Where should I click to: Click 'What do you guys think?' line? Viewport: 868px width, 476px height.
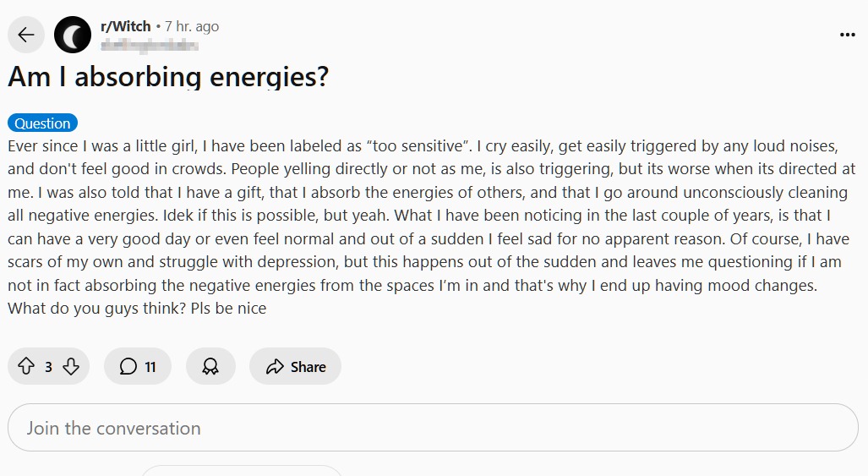[93, 309]
